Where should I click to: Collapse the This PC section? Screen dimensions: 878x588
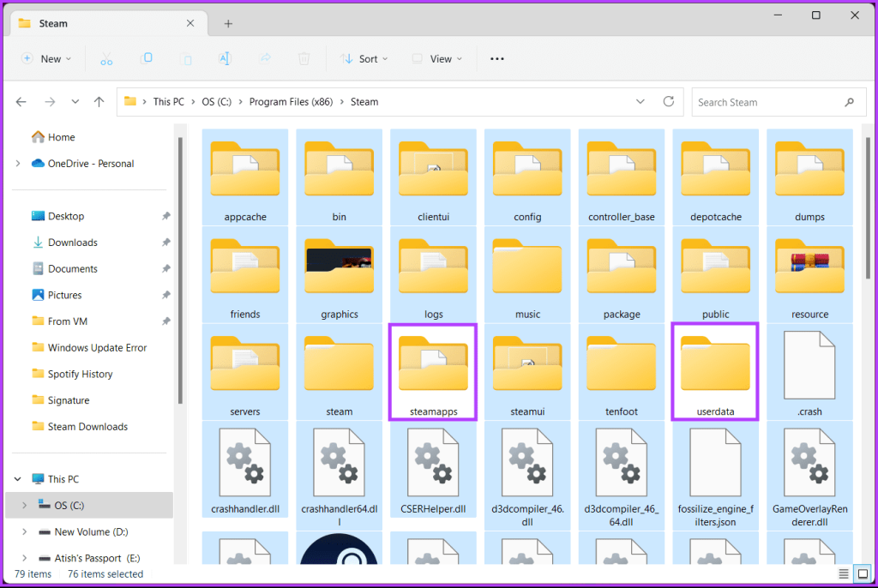[x=17, y=478]
